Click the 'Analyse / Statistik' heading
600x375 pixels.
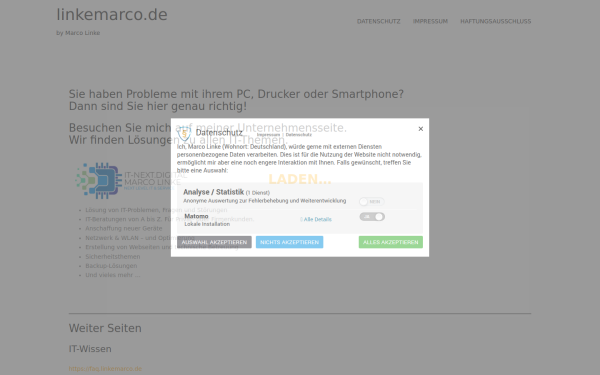[x=214, y=192]
